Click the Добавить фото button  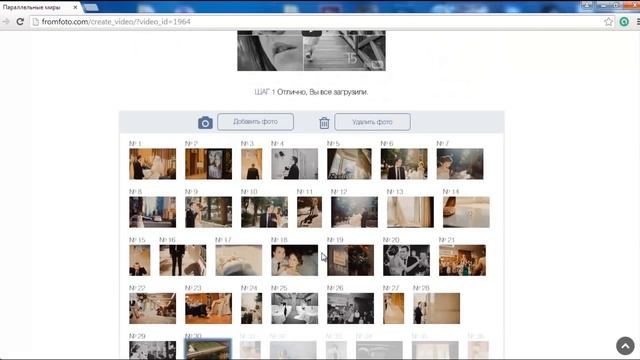tap(256, 122)
